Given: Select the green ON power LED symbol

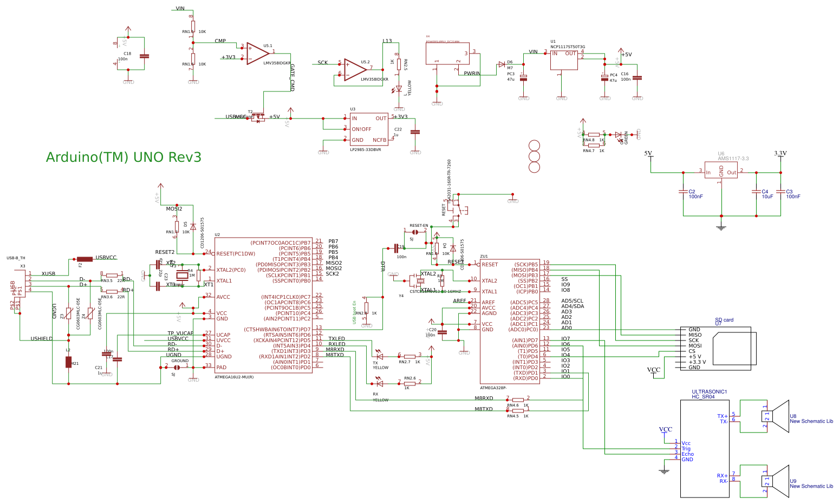Looking at the screenshot, I should tap(618, 135).
